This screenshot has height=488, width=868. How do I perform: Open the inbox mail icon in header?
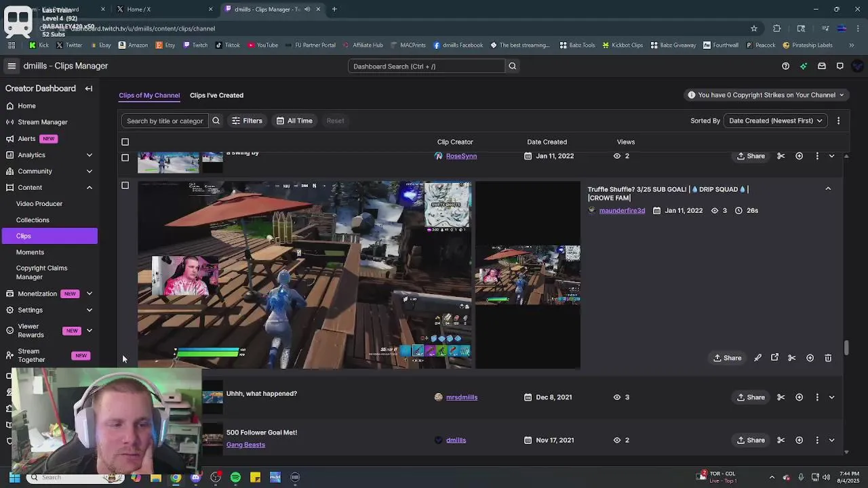[x=822, y=66]
